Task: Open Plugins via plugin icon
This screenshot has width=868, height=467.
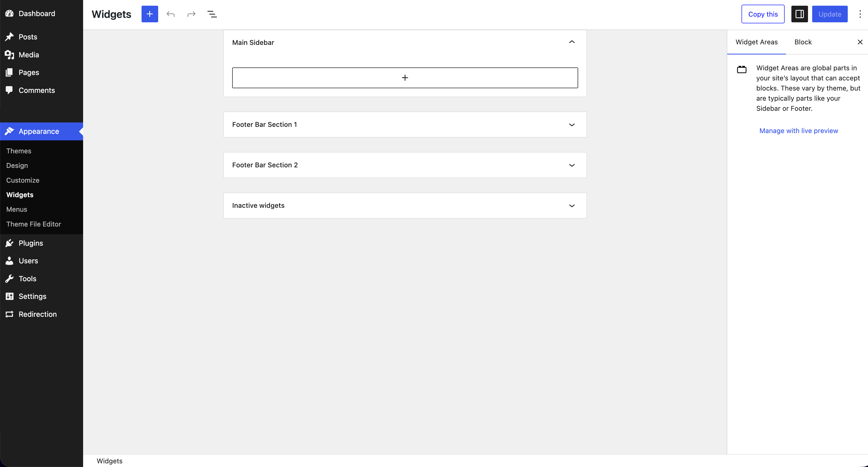Action: coord(9,243)
